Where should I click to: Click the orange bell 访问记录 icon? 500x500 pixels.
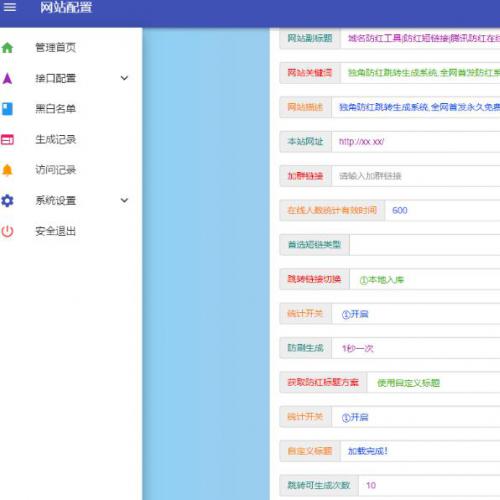7,170
